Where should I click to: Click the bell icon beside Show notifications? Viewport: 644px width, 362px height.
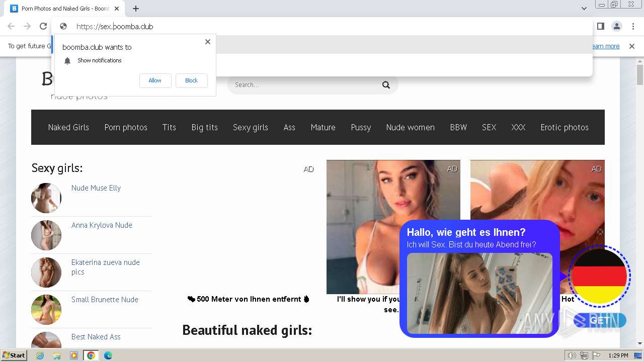point(67,61)
